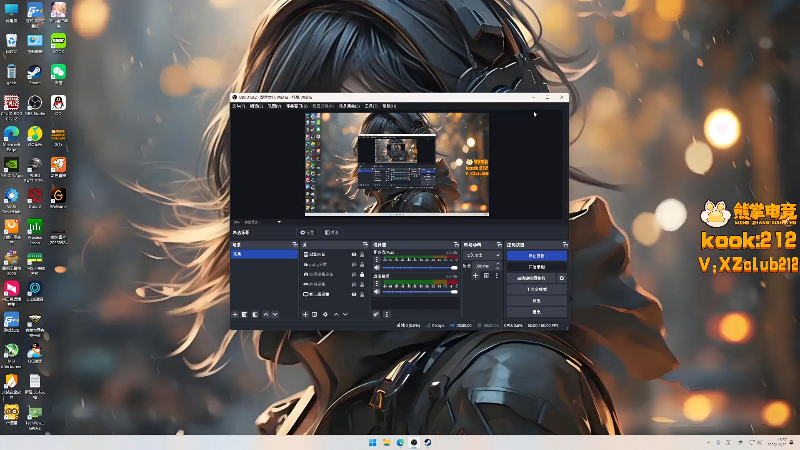Open the File menu in OBS
800x450 pixels.
(238, 106)
